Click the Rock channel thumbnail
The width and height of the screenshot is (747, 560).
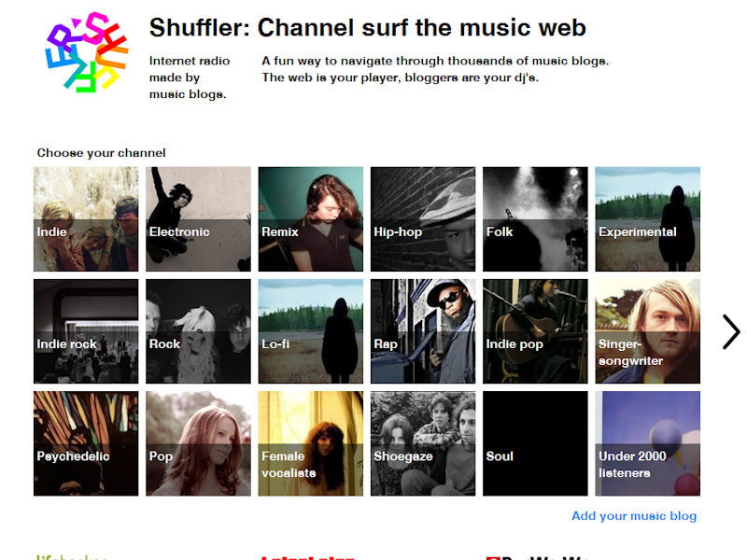pyautogui.click(x=198, y=331)
